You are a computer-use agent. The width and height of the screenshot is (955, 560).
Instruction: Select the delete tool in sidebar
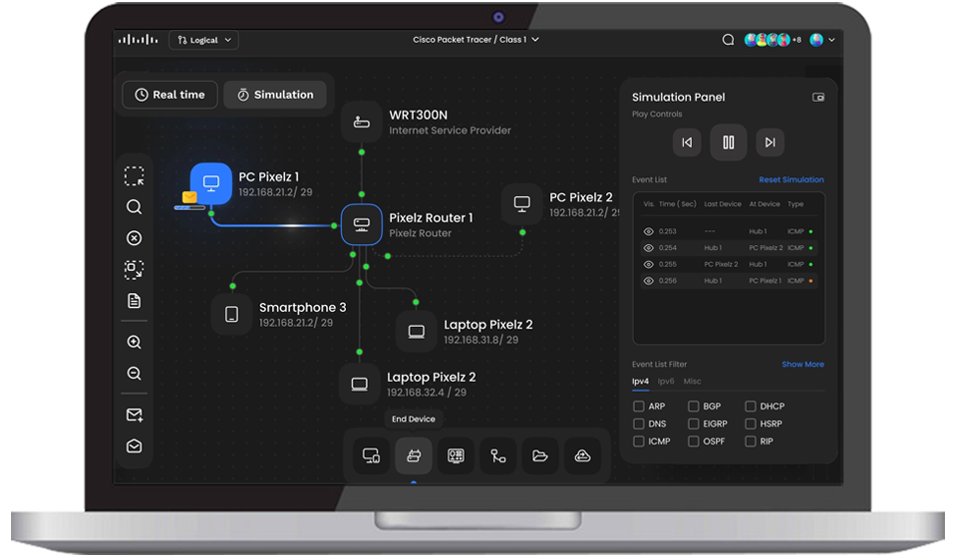coord(134,238)
